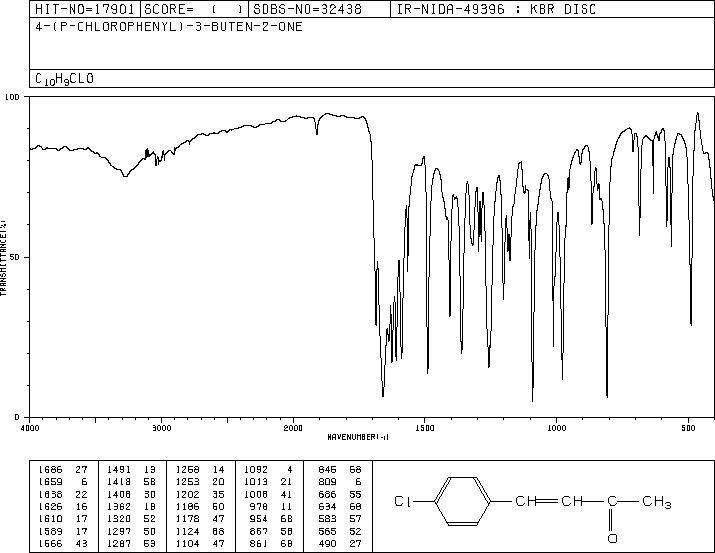Image resolution: width=715 pixels, height=553 pixels.
Task: Select peak table entry 954
Action: [269, 519]
